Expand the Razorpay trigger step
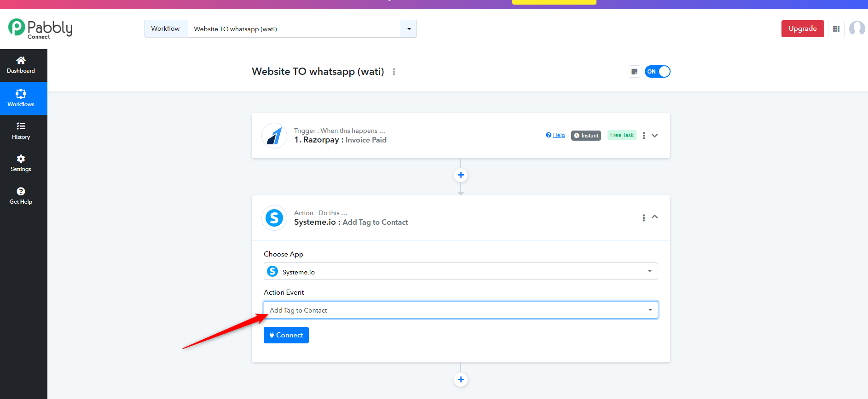Viewport: 868px width, 399px height. (x=655, y=136)
